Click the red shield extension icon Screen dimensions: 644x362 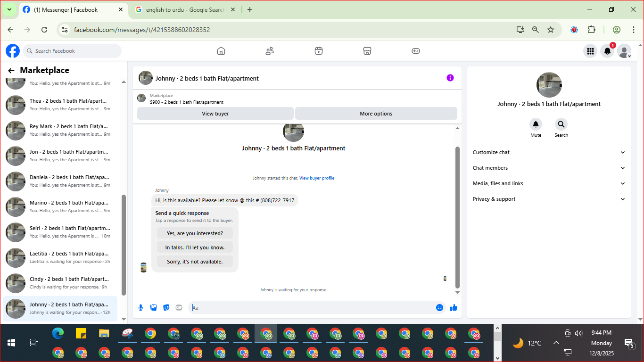click(x=574, y=30)
